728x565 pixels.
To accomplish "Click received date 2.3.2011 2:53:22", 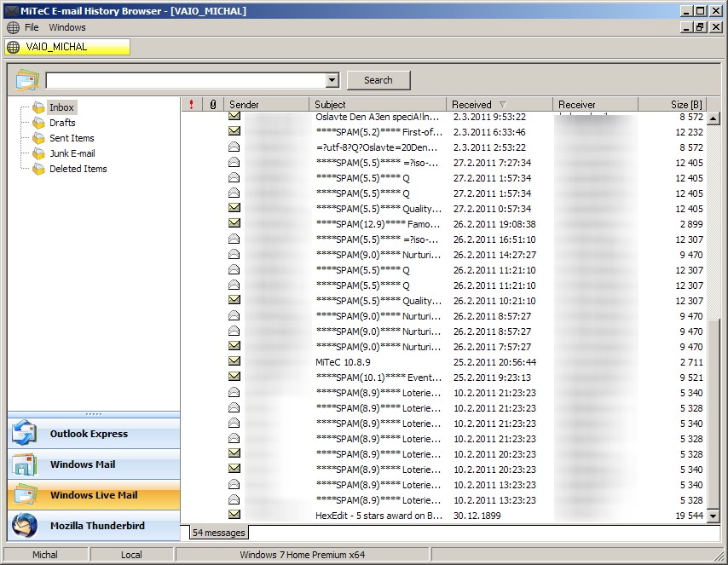I will [489, 147].
